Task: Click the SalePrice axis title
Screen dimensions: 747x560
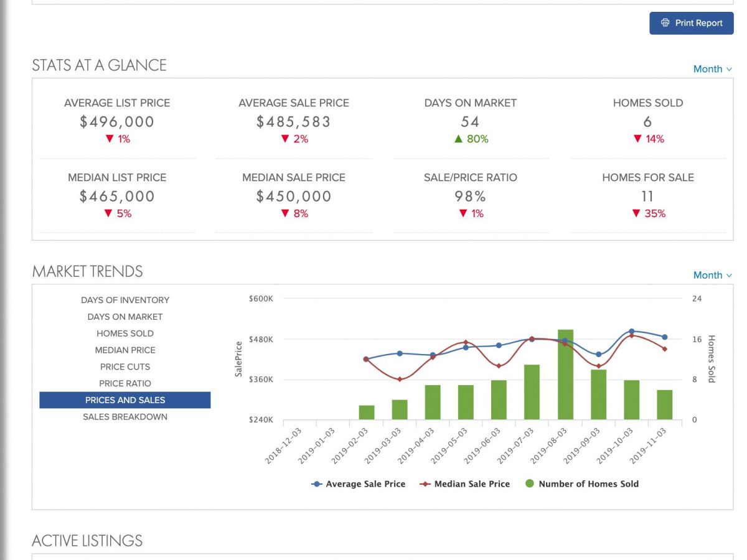Action: click(238, 359)
